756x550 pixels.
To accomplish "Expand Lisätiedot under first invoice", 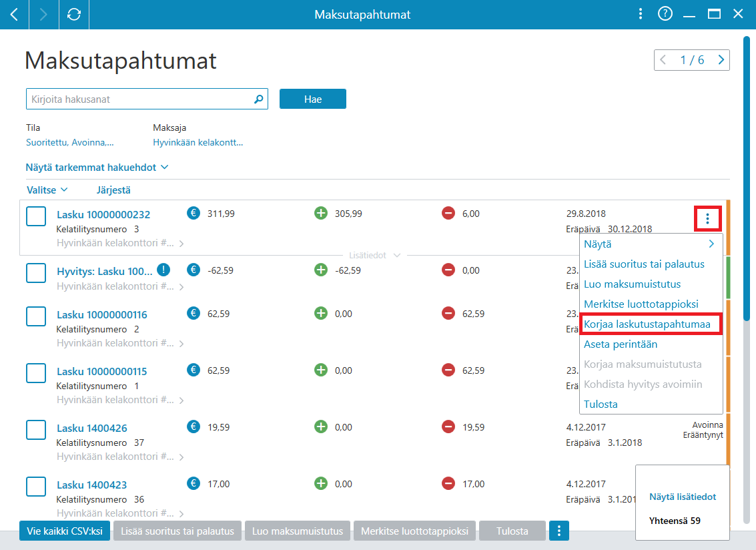I will (x=374, y=255).
